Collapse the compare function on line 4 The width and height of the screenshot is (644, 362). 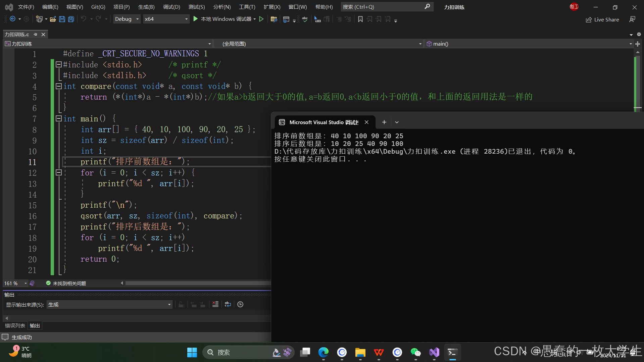[x=58, y=86]
